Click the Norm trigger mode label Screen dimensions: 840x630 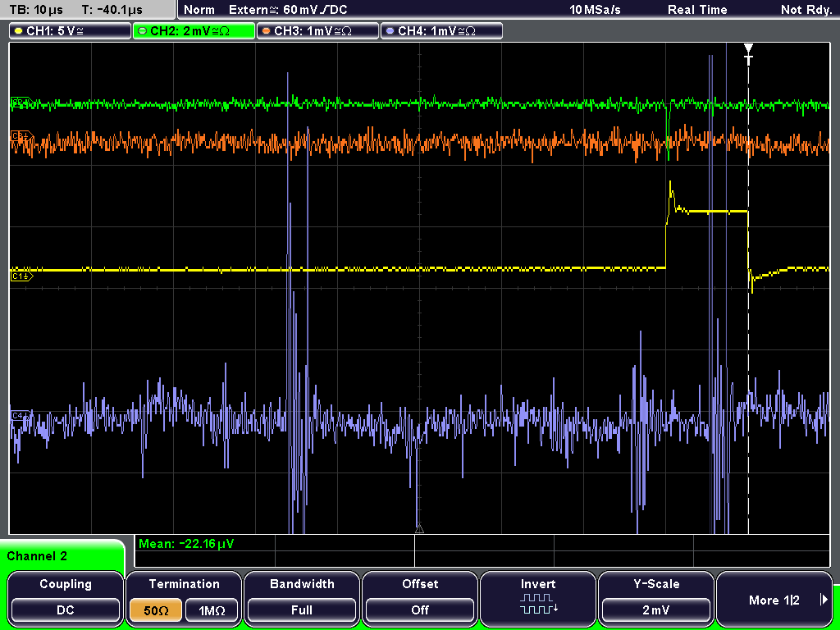(x=199, y=10)
